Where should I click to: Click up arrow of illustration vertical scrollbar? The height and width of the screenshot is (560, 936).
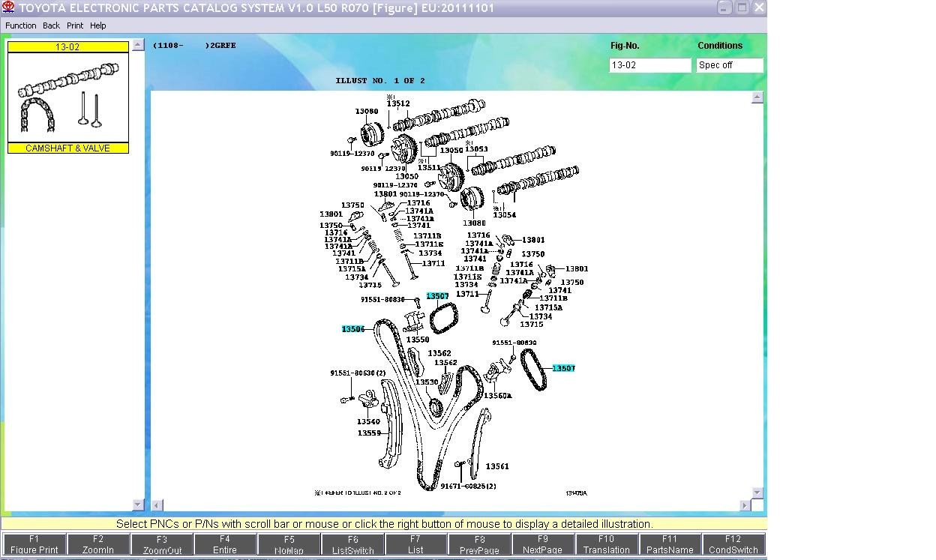[x=757, y=97]
